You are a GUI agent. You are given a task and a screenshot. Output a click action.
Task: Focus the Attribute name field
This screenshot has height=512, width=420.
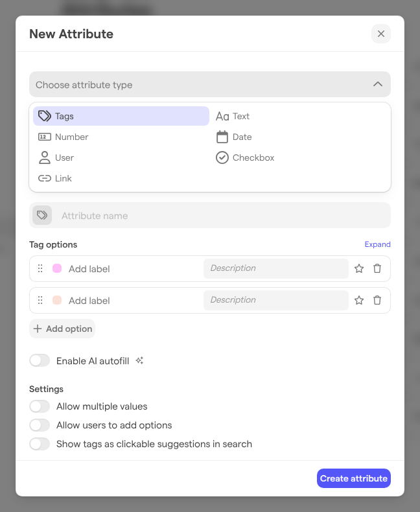click(209, 216)
